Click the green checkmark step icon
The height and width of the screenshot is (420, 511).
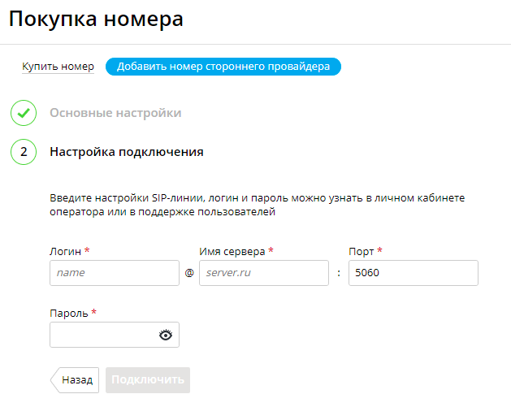click(24, 113)
